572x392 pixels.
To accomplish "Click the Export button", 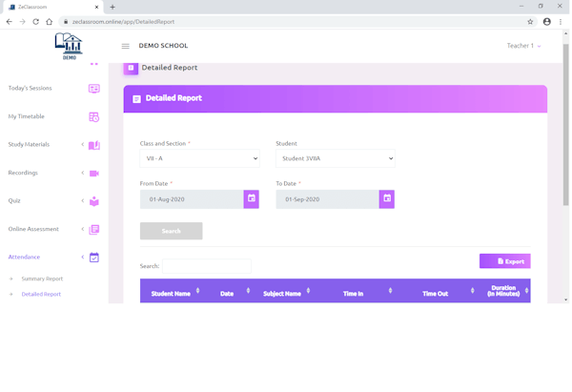I will 504,260.
